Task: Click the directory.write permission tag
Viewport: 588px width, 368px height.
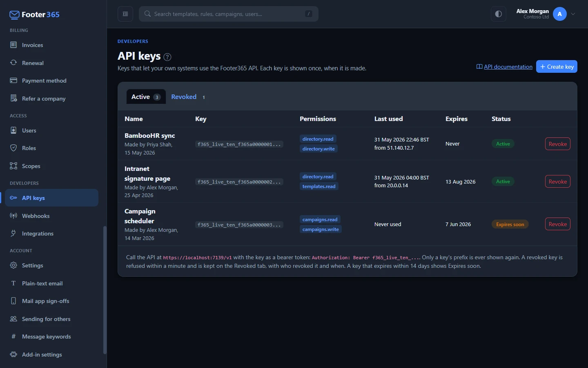Action: click(x=318, y=149)
